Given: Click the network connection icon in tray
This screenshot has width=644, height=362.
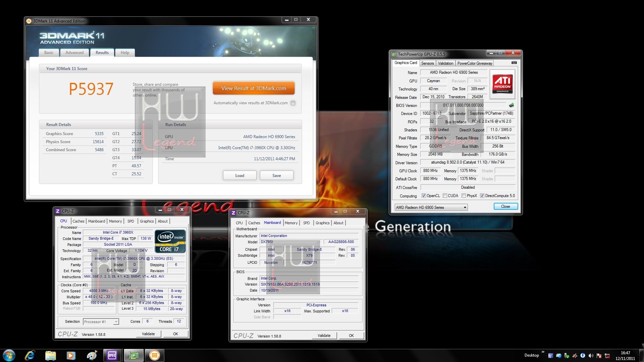Looking at the screenshot, I should 607,355.
